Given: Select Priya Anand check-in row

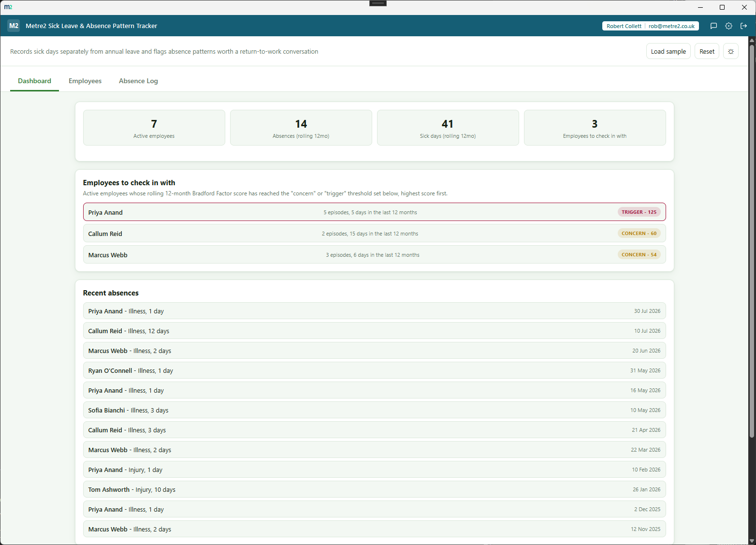Looking at the screenshot, I should 375,212.
